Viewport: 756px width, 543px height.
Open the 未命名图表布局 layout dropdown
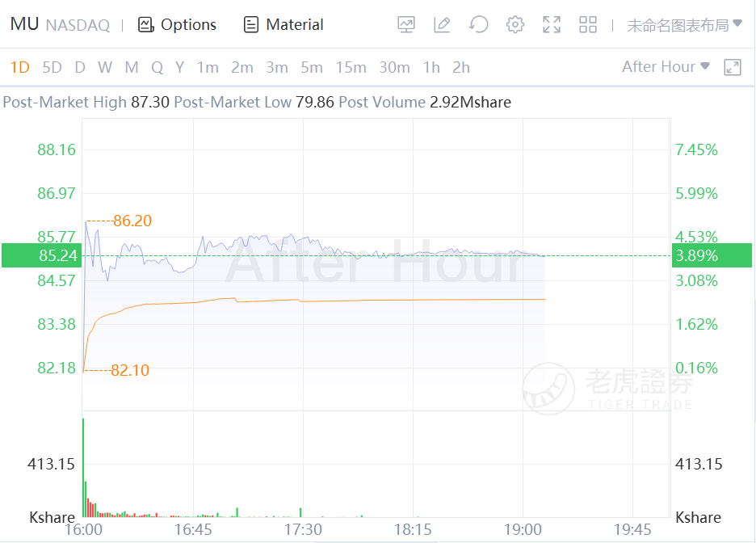[684, 25]
